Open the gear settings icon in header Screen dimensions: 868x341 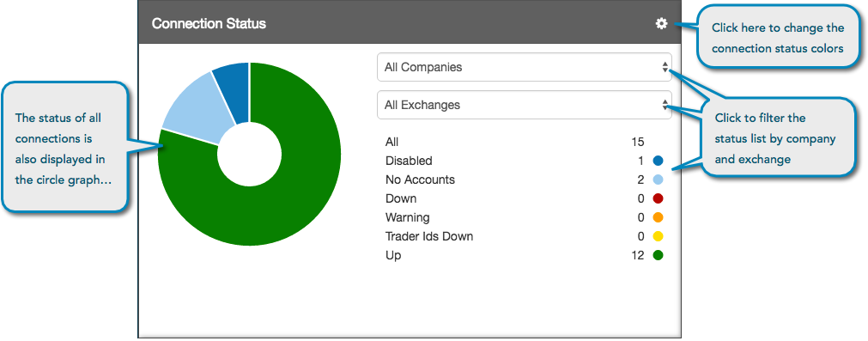[662, 24]
